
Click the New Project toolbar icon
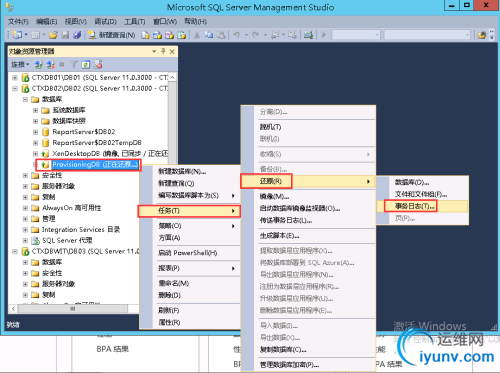17,34
